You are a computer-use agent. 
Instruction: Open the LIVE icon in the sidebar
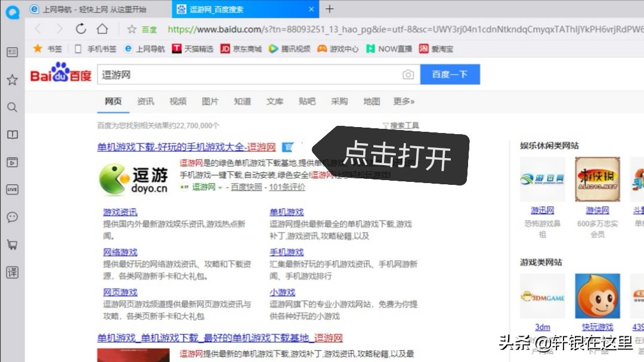tap(12, 190)
